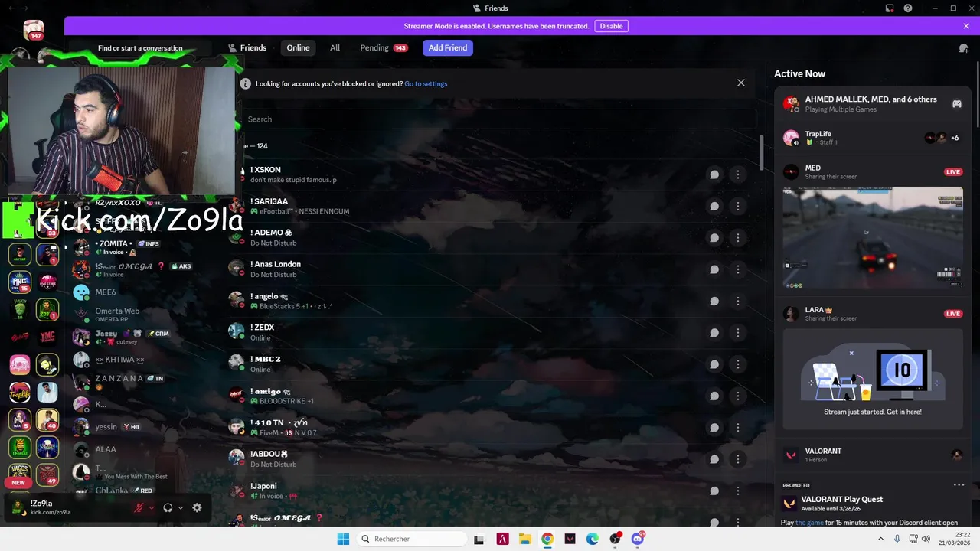Toggle deafen headphones in user panel
This screenshot has width=980, height=551.
click(168, 507)
